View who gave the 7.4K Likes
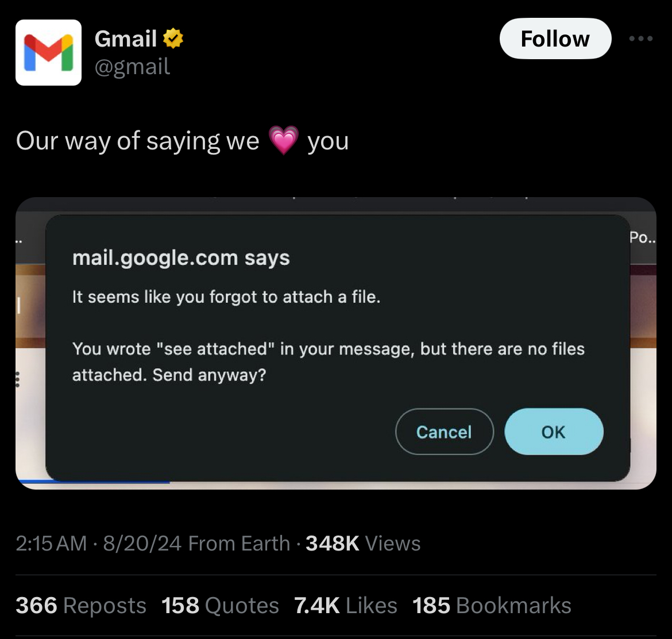 click(345, 605)
